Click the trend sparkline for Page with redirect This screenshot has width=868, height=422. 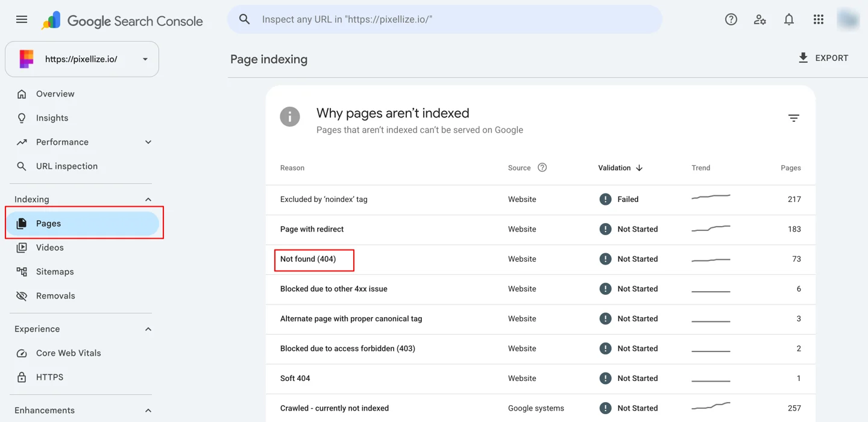[x=711, y=228]
